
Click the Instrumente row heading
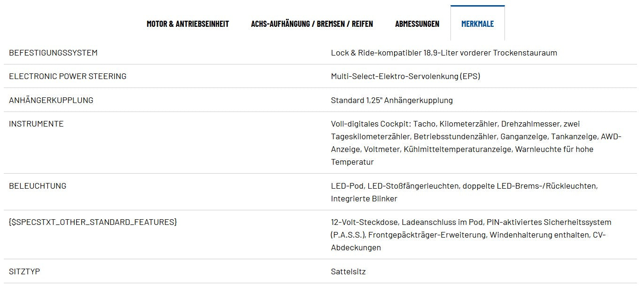[x=36, y=124]
